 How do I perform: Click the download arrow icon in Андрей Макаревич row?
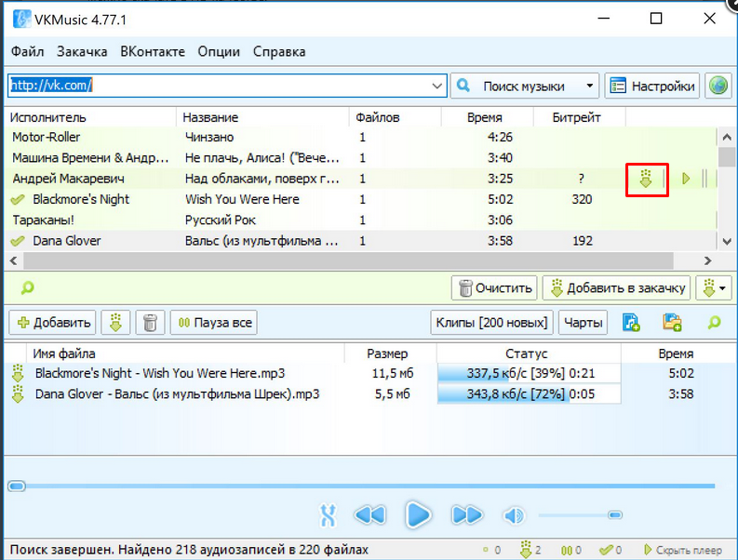tap(646, 179)
